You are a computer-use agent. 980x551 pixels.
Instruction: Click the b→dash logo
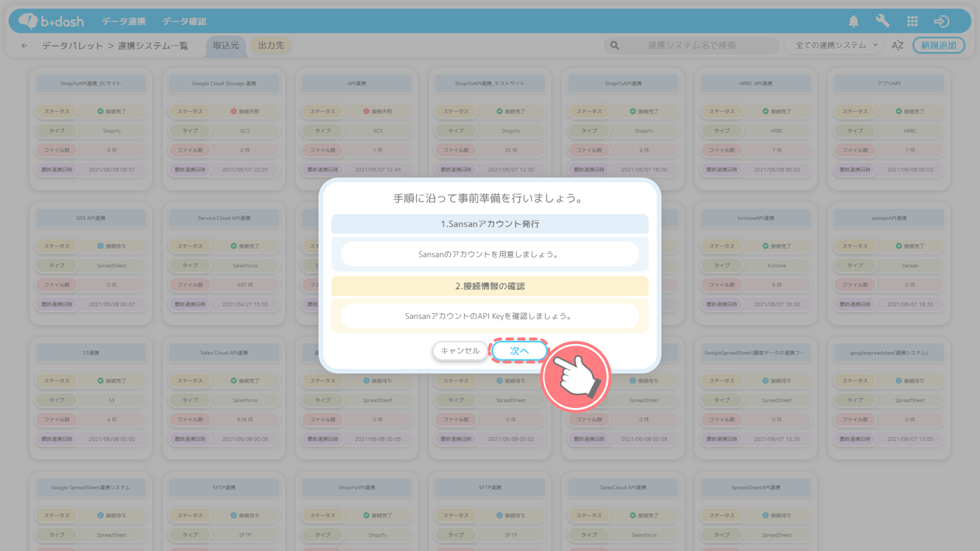[x=51, y=21]
